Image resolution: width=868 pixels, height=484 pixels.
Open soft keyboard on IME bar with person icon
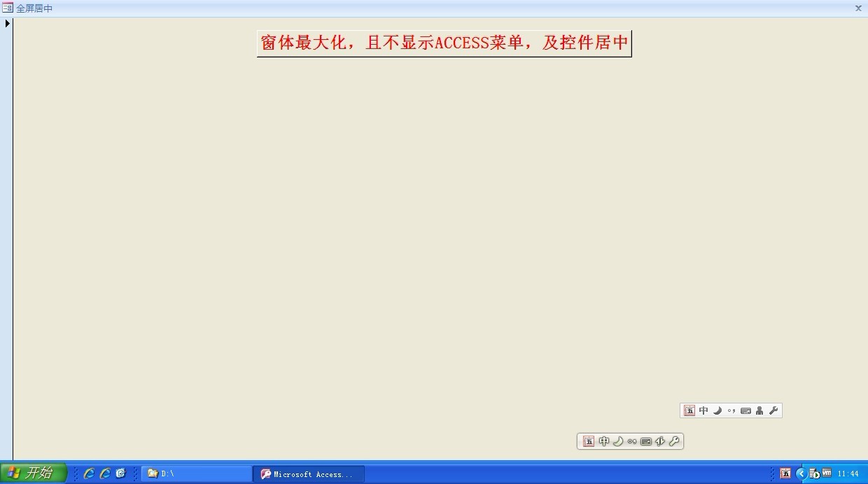pos(745,410)
